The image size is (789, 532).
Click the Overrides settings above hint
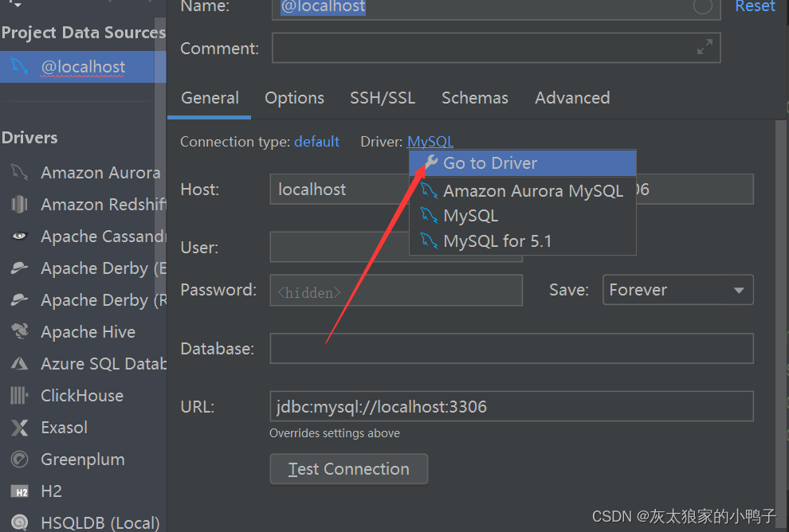335,433
